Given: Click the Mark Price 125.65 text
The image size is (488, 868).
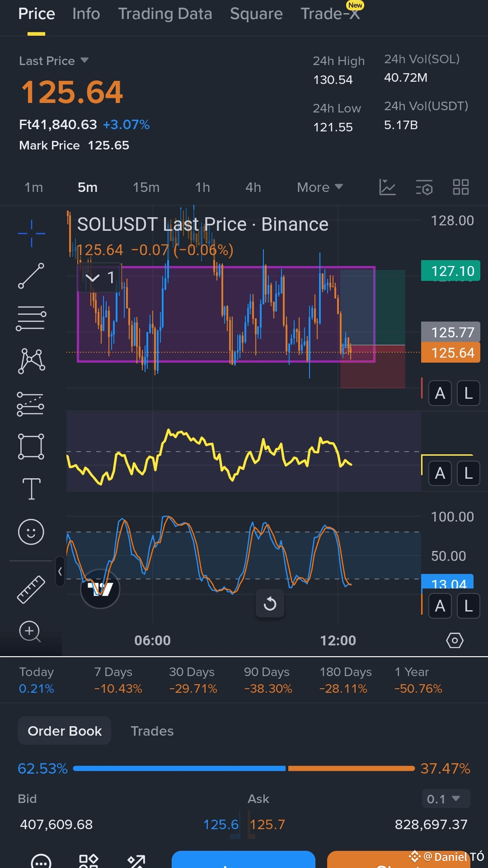Looking at the screenshot, I should [74, 145].
